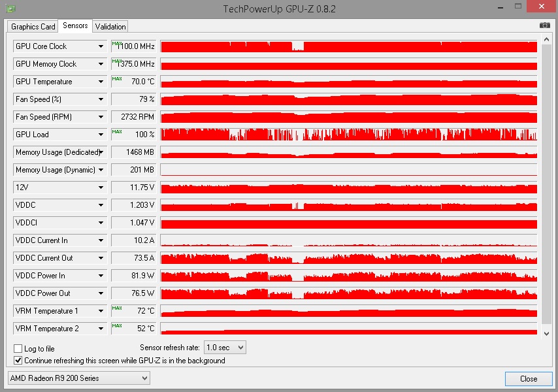Click the screenshot camera icon
The image size is (558, 392).
544,25
